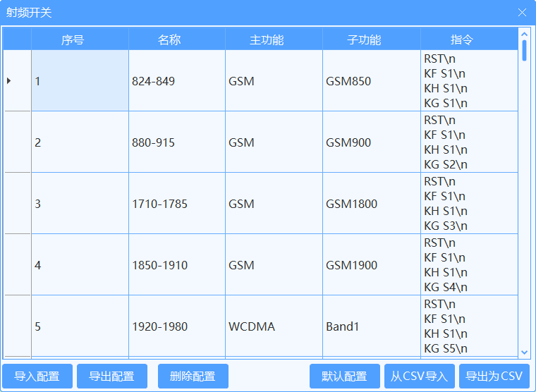Click the 导出配置 button
The height and width of the screenshot is (392, 536).
coord(112,376)
